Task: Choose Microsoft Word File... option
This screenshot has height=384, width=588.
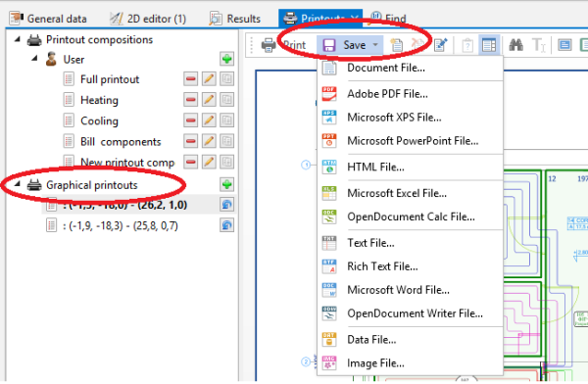Action: point(410,290)
